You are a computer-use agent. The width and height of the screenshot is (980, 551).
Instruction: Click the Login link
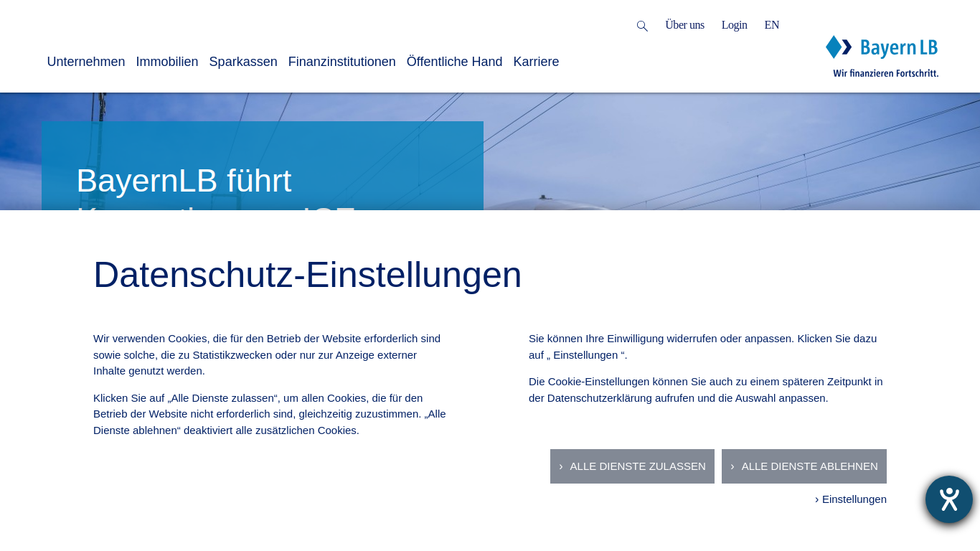click(734, 25)
